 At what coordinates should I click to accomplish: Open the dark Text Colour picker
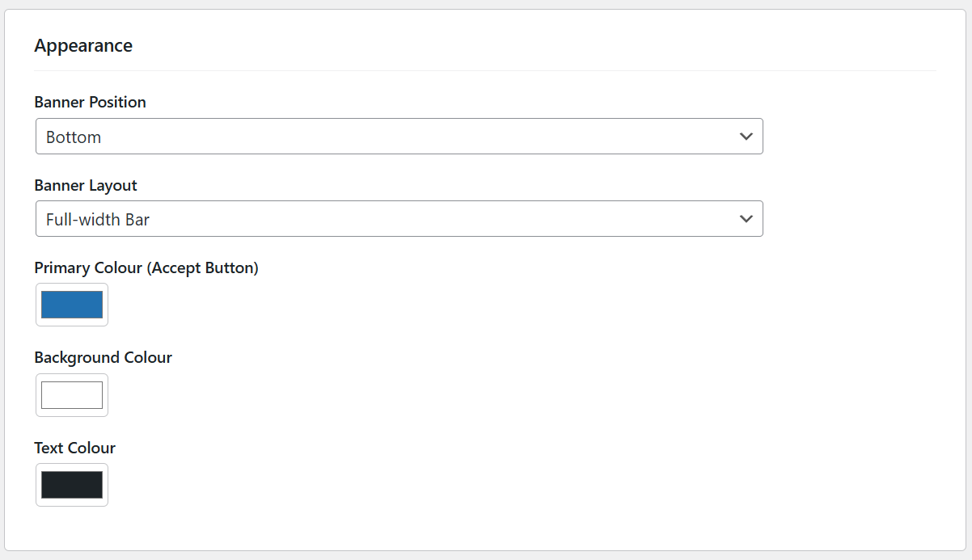point(72,485)
